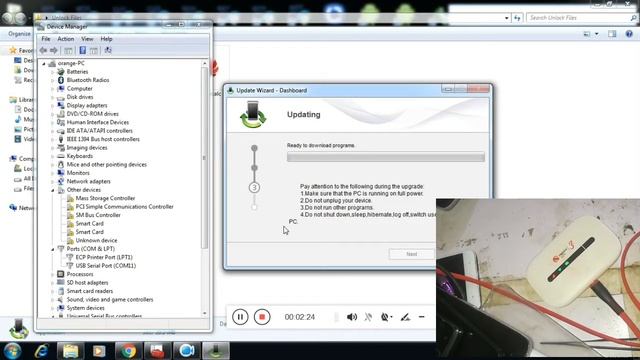Expand Display adapters category

tap(53, 106)
